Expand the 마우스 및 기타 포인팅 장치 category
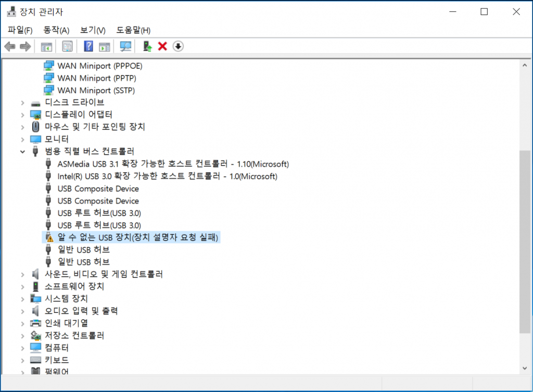Screen dimensions: 533x392 [x=22, y=127]
